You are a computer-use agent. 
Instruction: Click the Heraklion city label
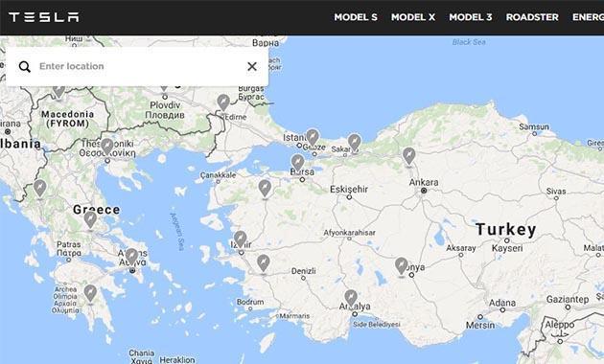(x=177, y=360)
